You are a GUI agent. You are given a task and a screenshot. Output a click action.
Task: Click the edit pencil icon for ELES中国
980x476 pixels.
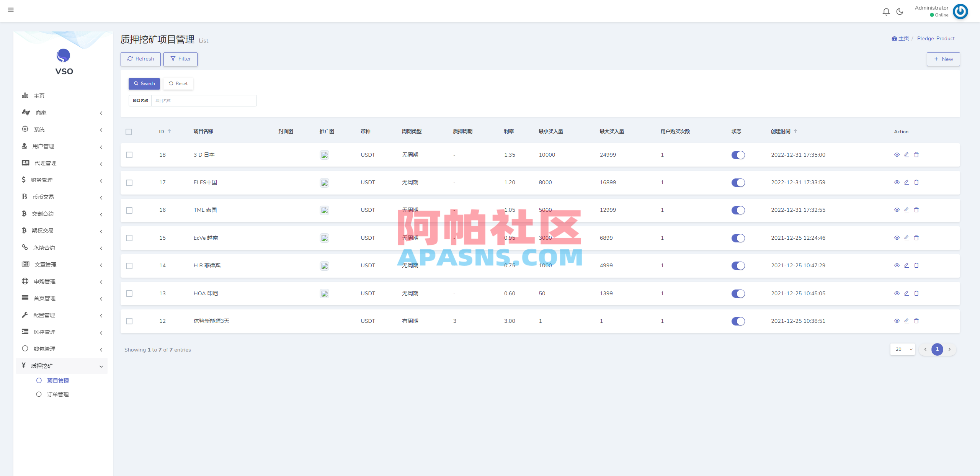[906, 182]
